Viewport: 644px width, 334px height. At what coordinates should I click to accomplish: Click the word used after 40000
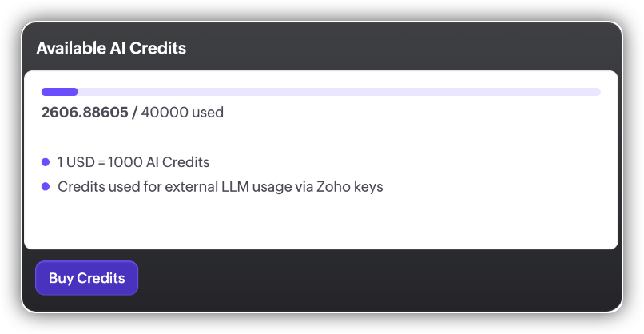coord(208,113)
